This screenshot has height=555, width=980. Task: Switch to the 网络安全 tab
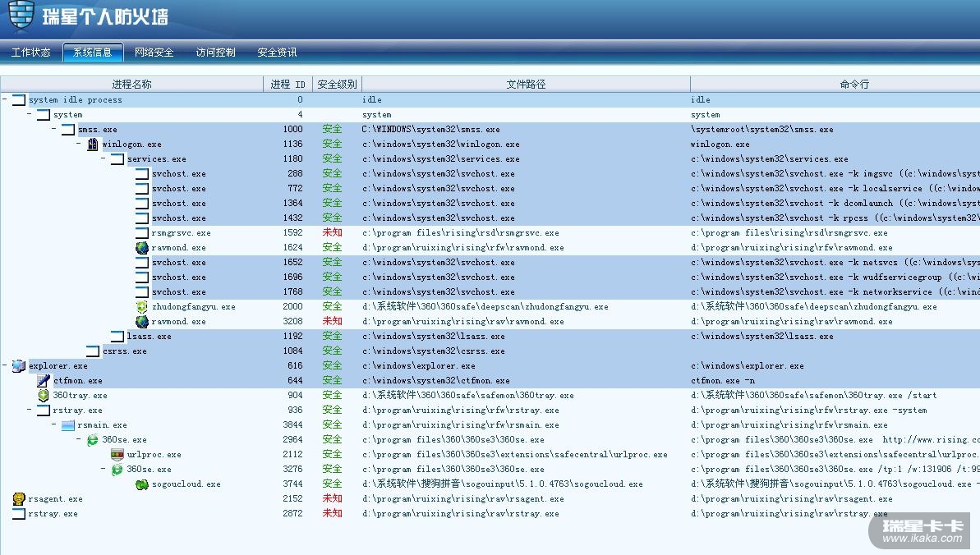[154, 53]
